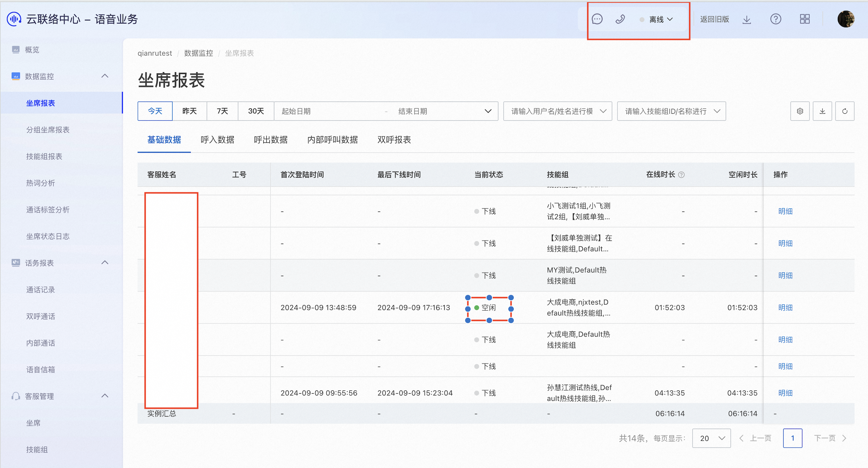Screen dimensions: 868x468
Task: Open the apps grid icon
Action: coord(805,19)
